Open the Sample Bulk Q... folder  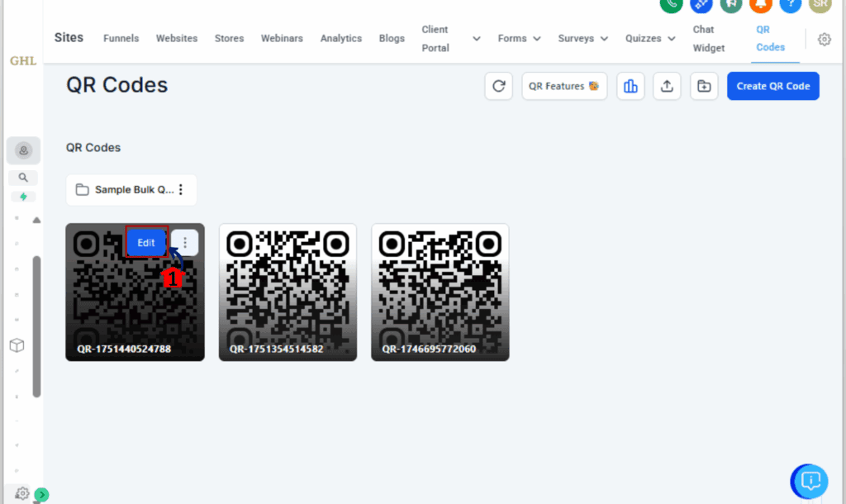[131, 189]
